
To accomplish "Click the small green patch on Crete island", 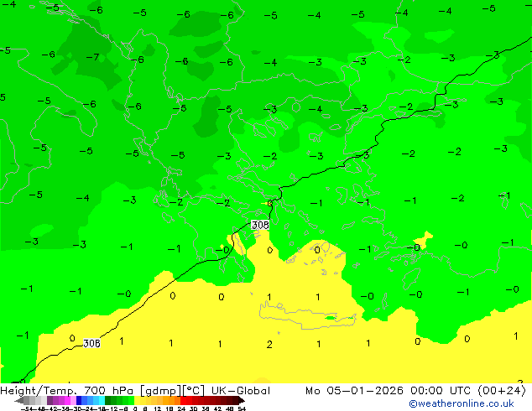I will point(330,318).
